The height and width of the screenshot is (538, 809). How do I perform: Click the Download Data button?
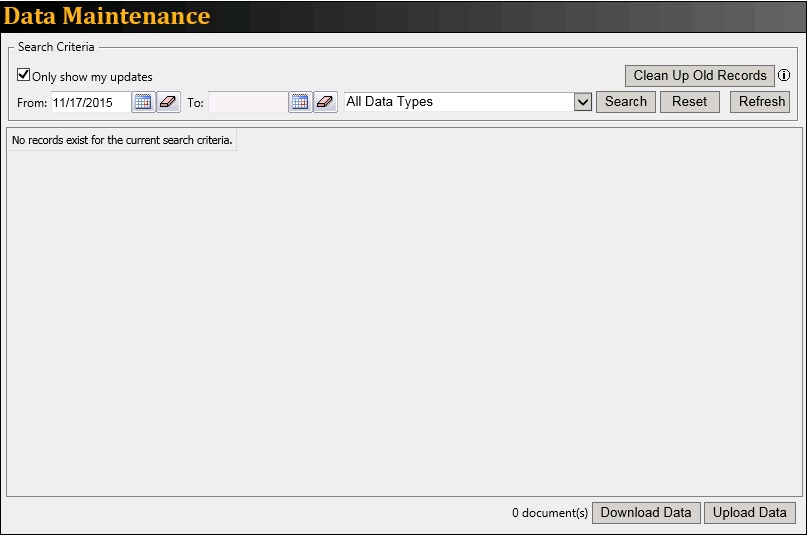pyautogui.click(x=645, y=513)
